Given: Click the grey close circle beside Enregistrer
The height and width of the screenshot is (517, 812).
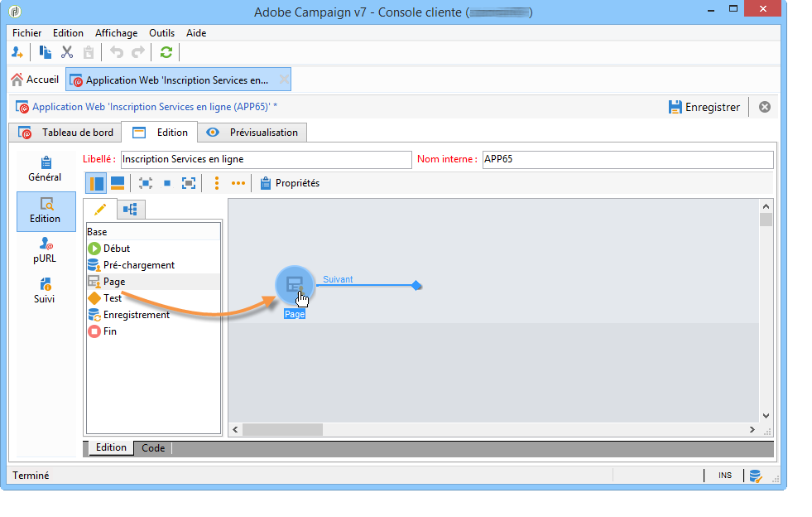Looking at the screenshot, I should pyautogui.click(x=764, y=107).
